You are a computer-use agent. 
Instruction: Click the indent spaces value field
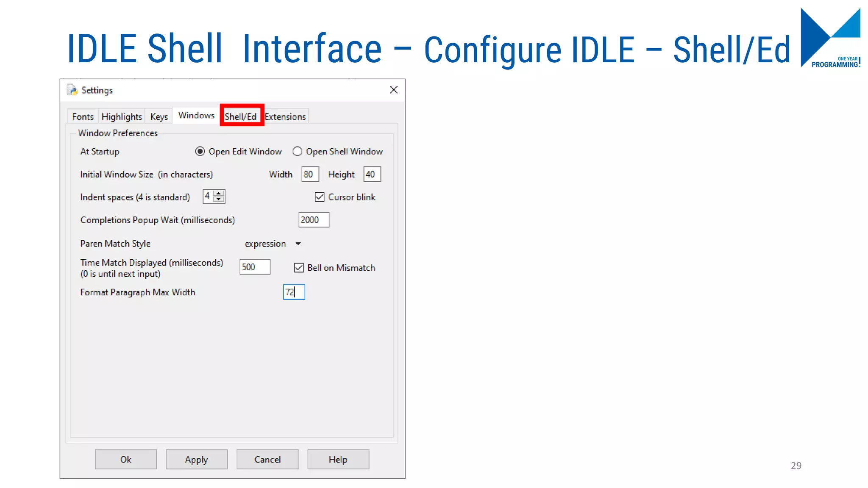pos(208,196)
